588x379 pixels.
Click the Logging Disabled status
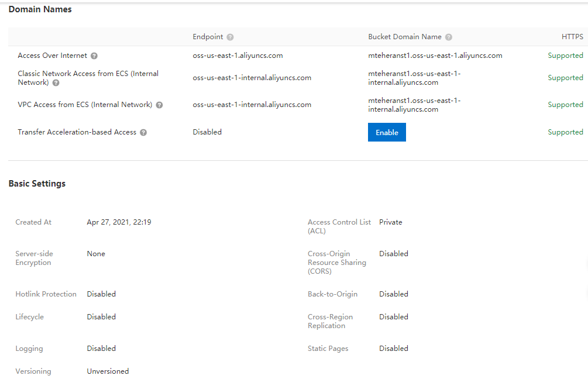pos(101,349)
